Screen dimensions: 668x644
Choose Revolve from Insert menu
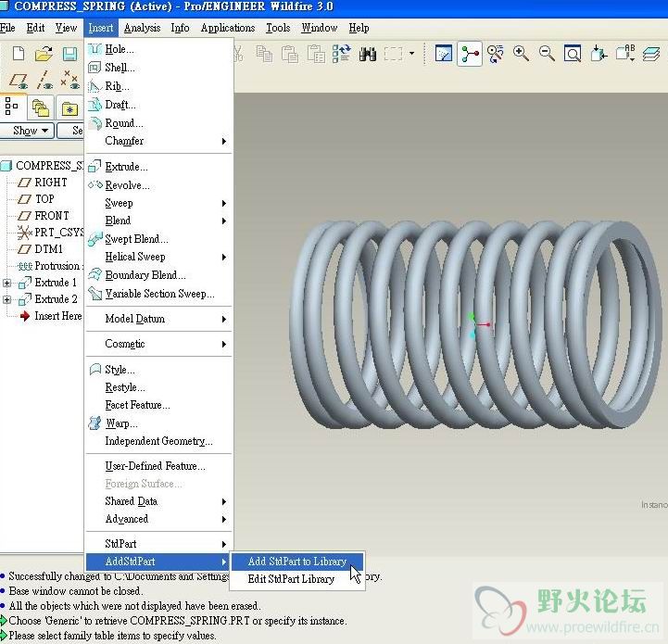pyautogui.click(x=159, y=185)
